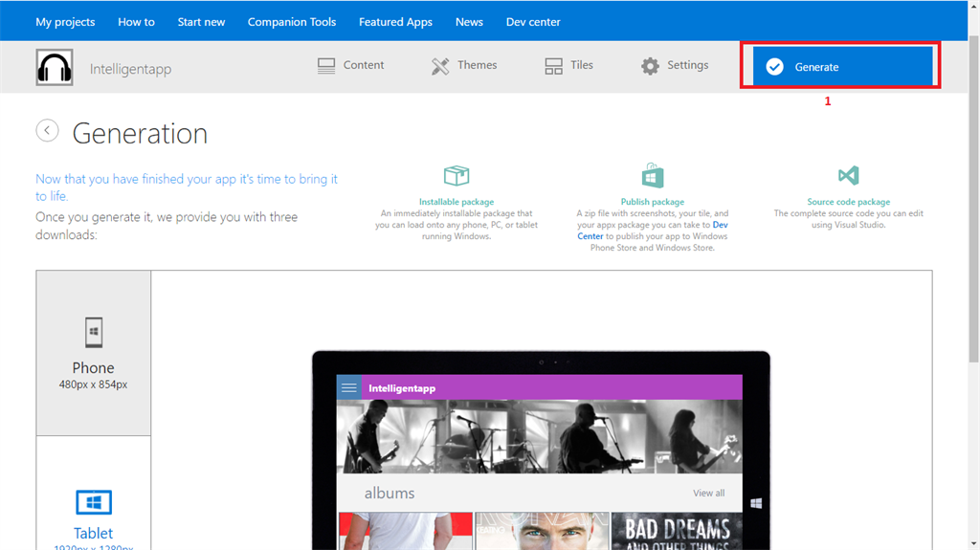
Task: Click the Installable package box icon
Action: (457, 176)
